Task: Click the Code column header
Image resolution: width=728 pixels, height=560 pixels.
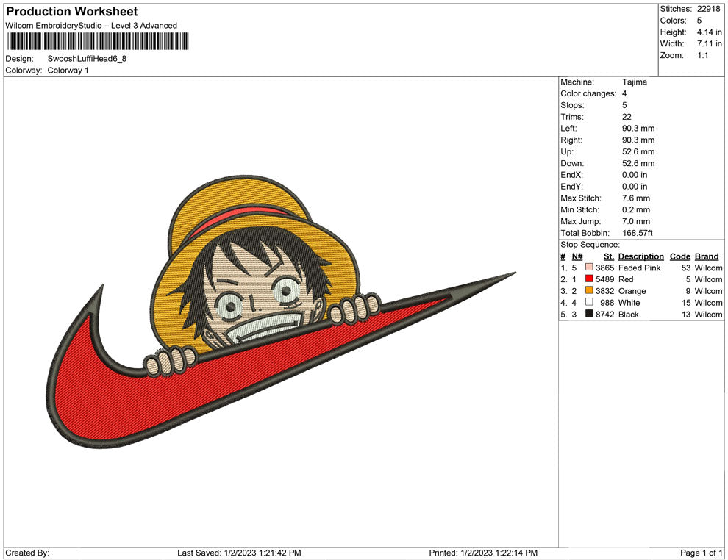Action: click(679, 256)
